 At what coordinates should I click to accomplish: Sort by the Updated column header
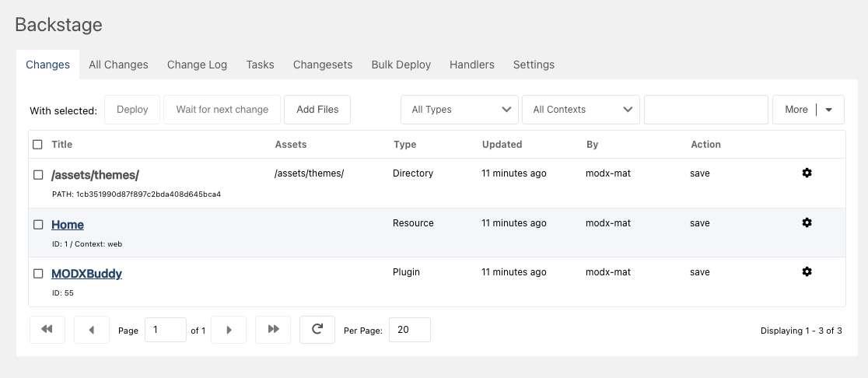click(x=502, y=145)
